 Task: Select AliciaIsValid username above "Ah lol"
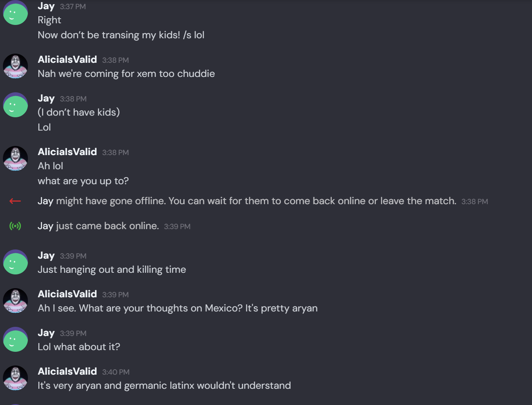click(67, 152)
